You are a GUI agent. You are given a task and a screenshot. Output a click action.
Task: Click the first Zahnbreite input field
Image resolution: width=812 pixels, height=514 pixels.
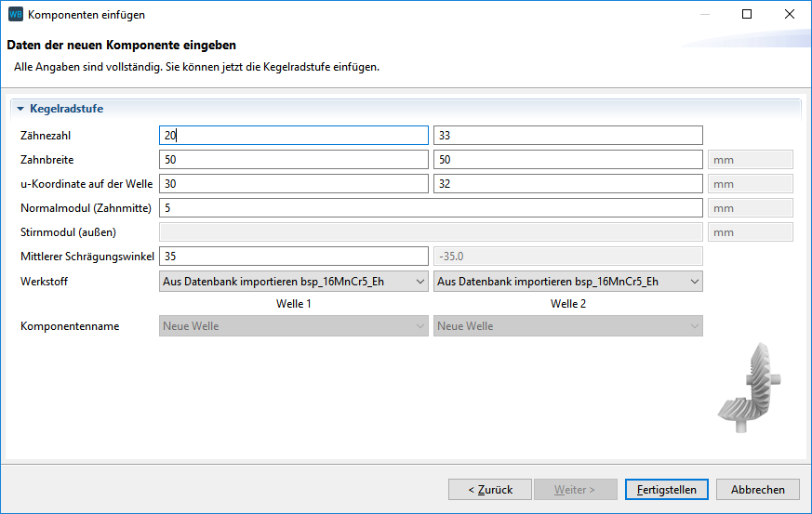click(293, 160)
